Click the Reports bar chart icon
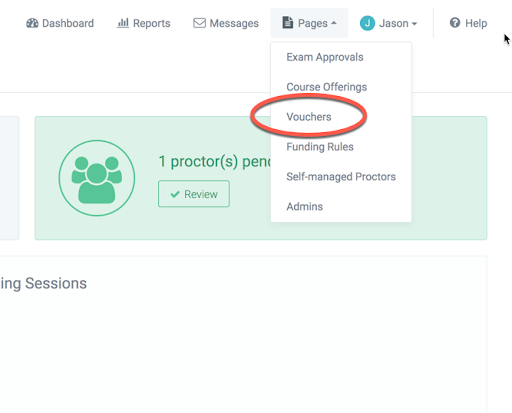The height and width of the screenshot is (413, 512). 123,23
